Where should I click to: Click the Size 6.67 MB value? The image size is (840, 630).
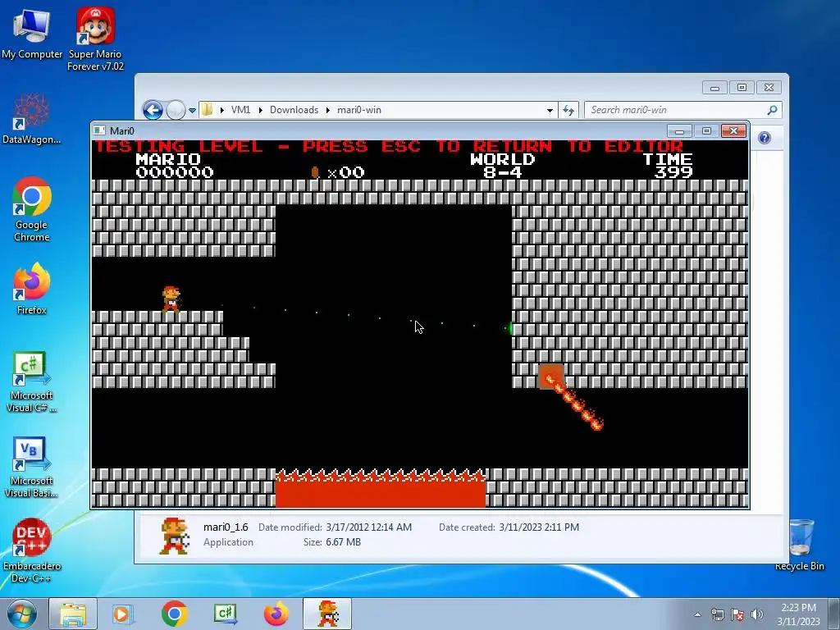tap(343, 542)
